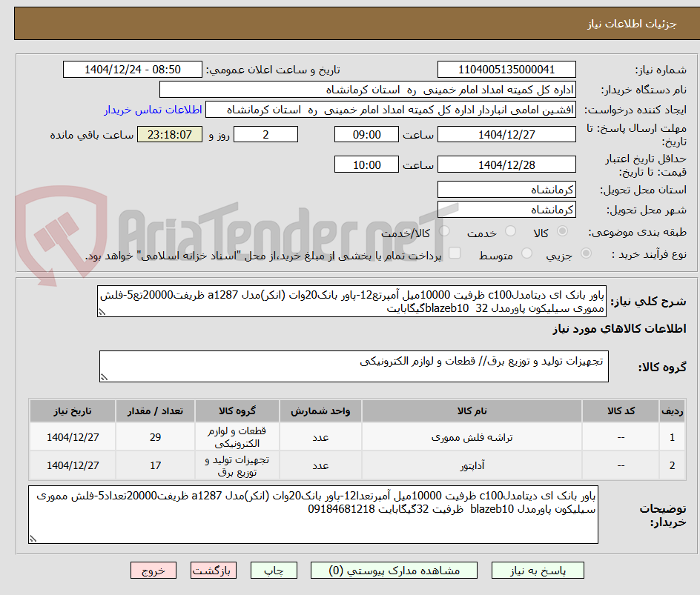Click the resize handle of the buyer notes textarea
Image resolution: width=700 pixels, height=595 pixels.
point(33,539)
